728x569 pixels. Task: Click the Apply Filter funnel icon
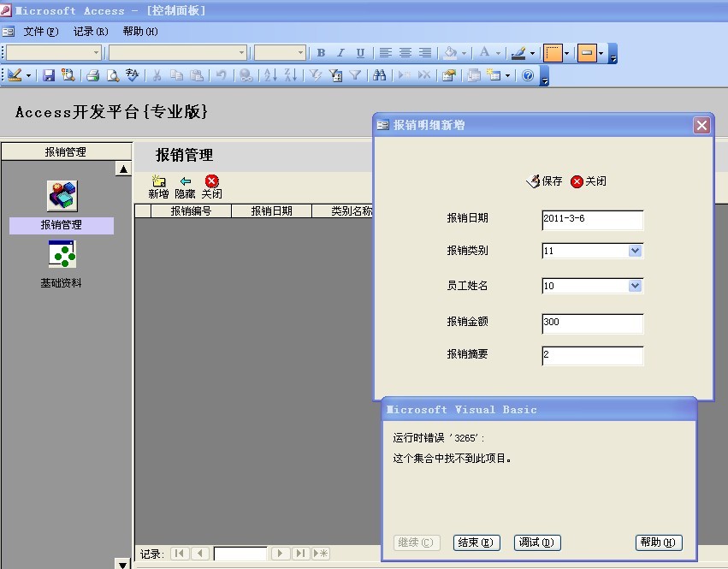(355, 75)
